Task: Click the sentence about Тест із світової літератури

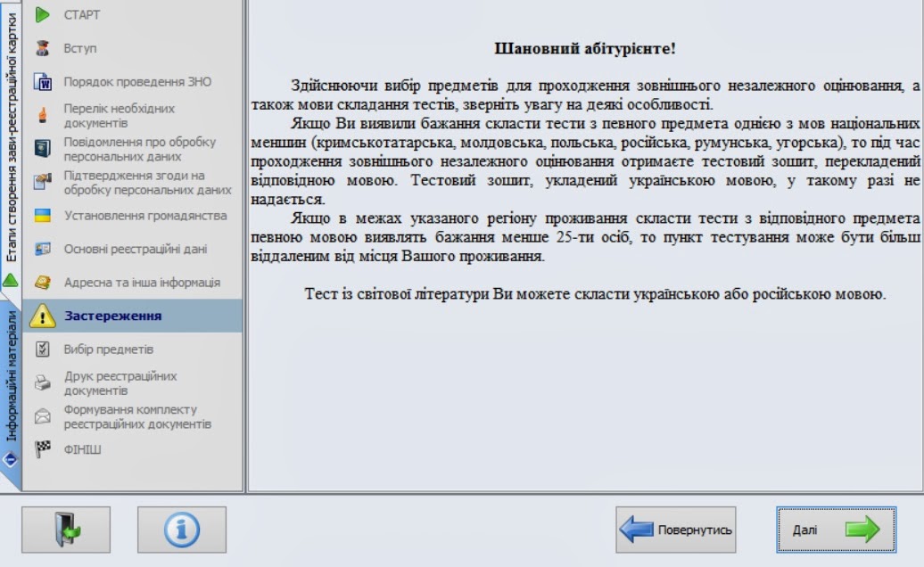Action: (595, 294)
